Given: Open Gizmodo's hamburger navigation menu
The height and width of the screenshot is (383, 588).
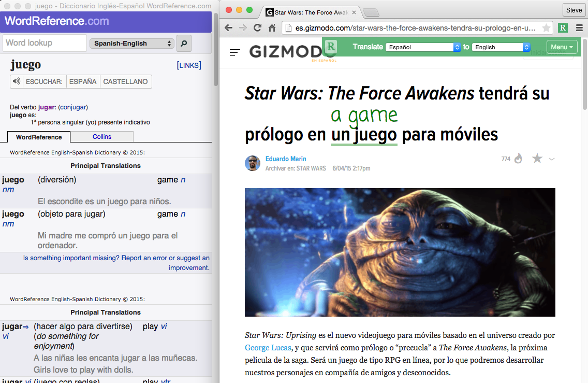Looking at the screenshot, I should 235,52.
